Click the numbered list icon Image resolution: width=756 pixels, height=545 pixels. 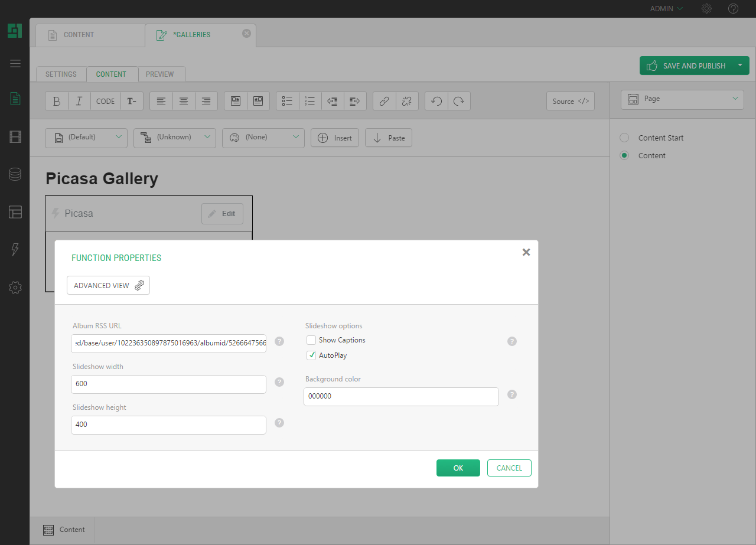pos(310,101)
